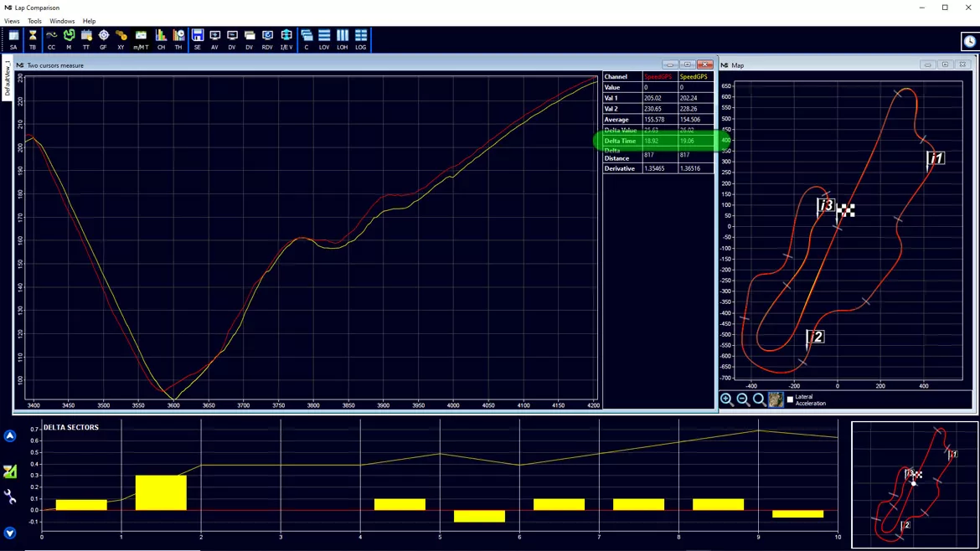Click the wrench settings icon

[10, 497]
